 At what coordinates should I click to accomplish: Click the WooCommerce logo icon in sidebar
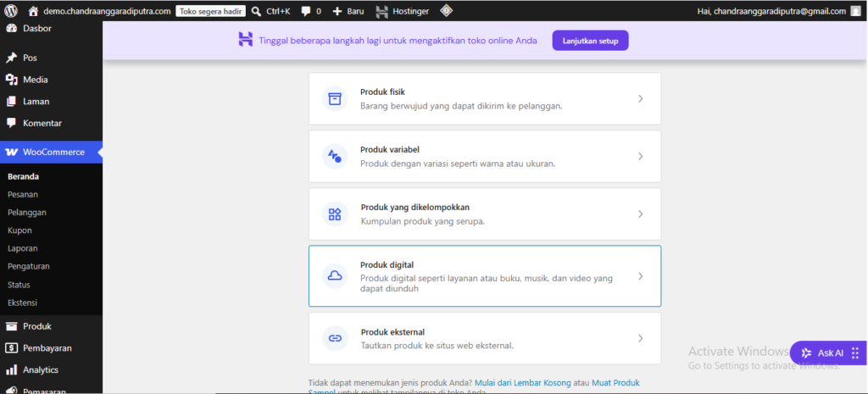[x=12, y=153]
